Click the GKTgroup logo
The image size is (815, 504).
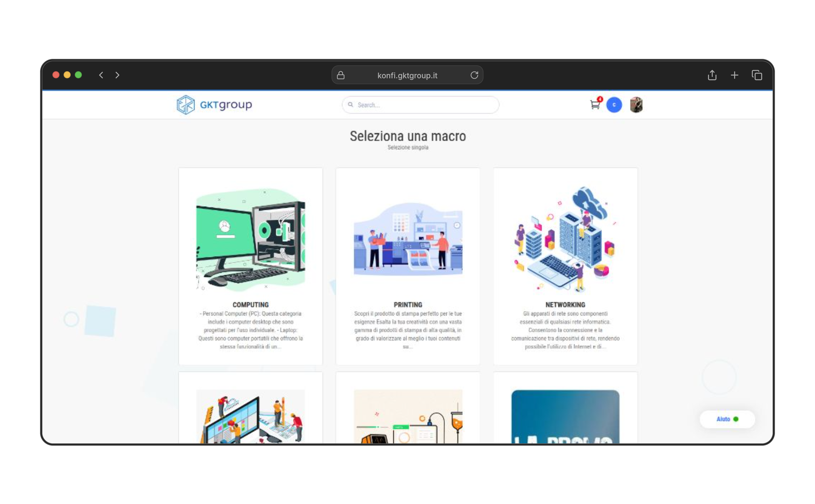pyautogui.click(x=214, y=105)
